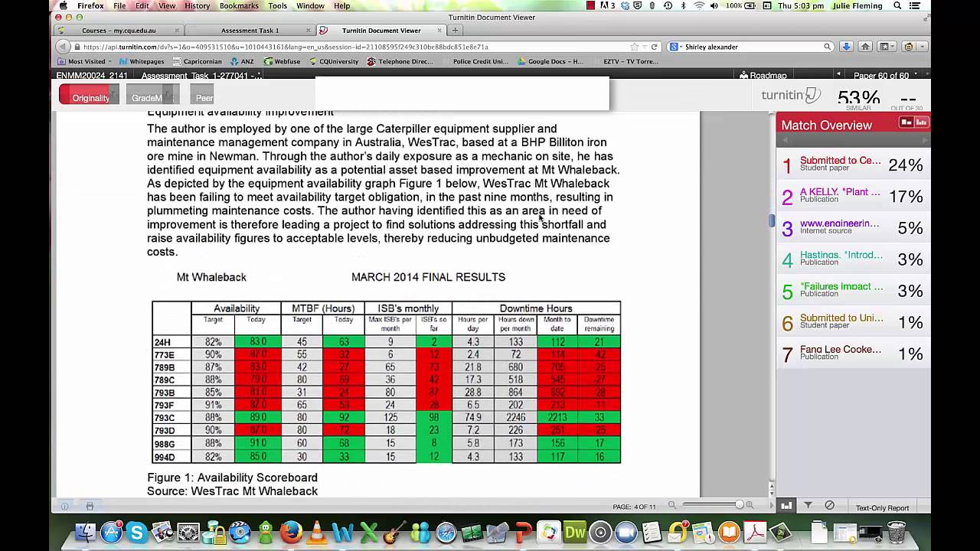Image resolution: width=980 pixels, height=551 pixels.
Task: Select match 3 www.engineerin... internet source
Action: (x=853, y=227)
